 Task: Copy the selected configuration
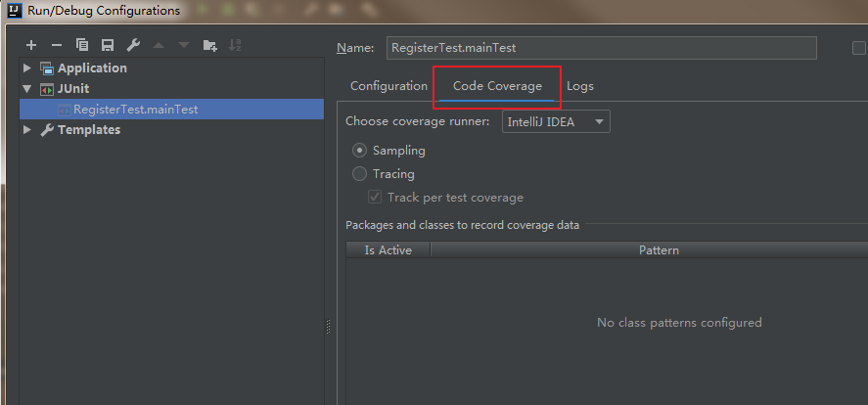coord(82,45)
